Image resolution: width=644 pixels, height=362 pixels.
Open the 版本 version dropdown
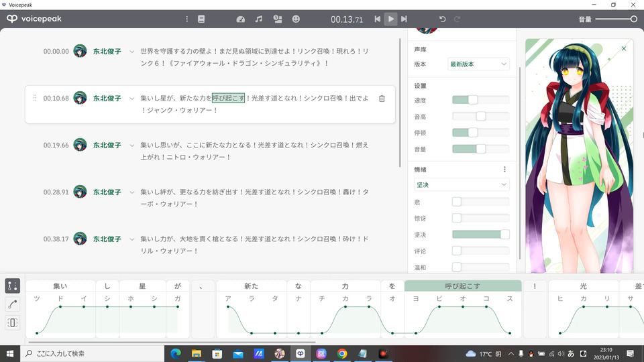pos(478,64)
